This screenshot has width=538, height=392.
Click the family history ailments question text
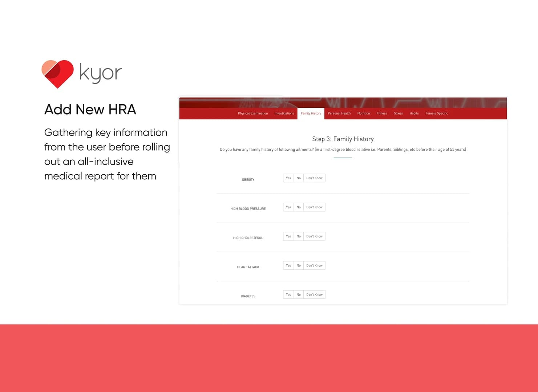pos(343,150)
